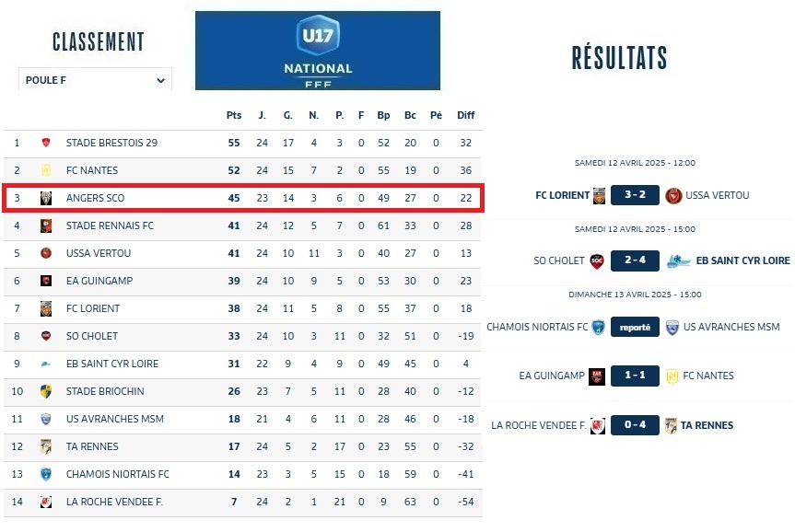Image resolution: width=795 pixels, height=532 pixels.
Task: Open FC Lorient 3-2 score details
Action: (635, 195)
